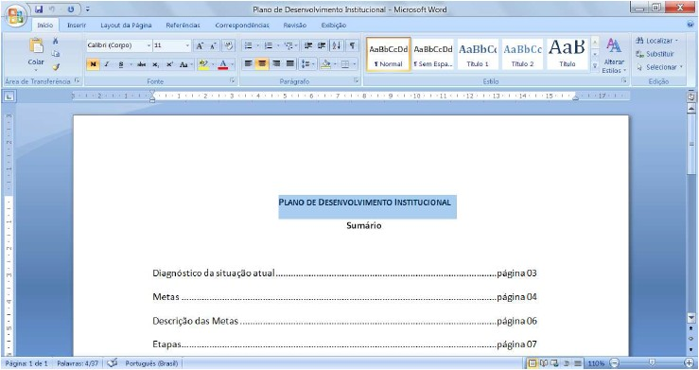The height and width of the screenshot is (370, 699).
Task: Open the Correspondências tab
Action: click(242, 25)
